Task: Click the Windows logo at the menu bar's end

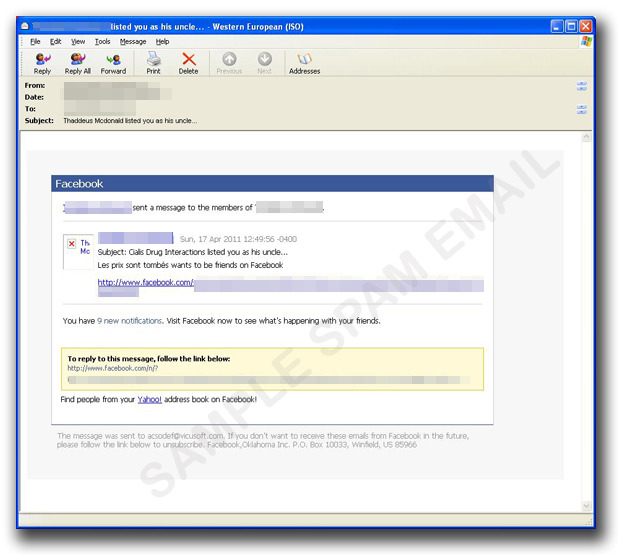Action: pos(586,41)
